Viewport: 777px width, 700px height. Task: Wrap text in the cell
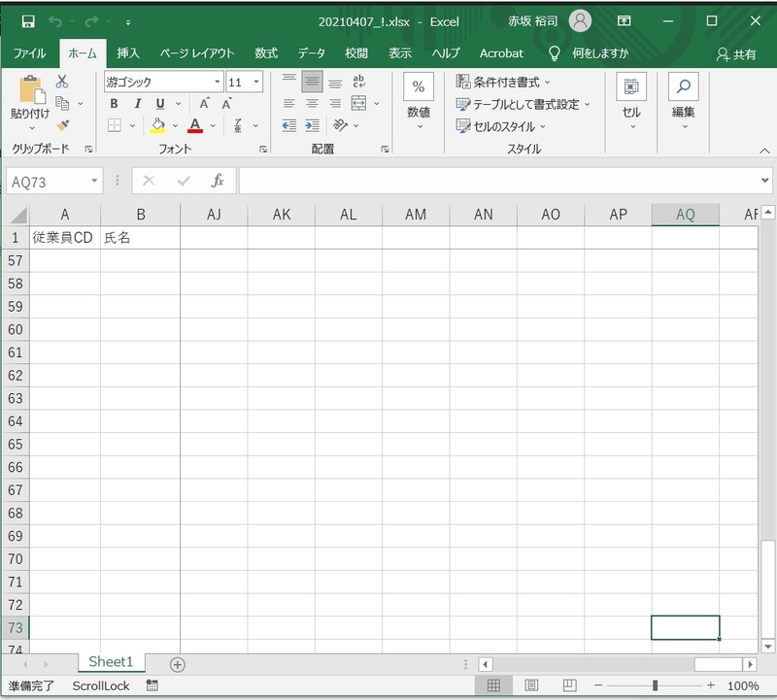click(x=358, y=82)
